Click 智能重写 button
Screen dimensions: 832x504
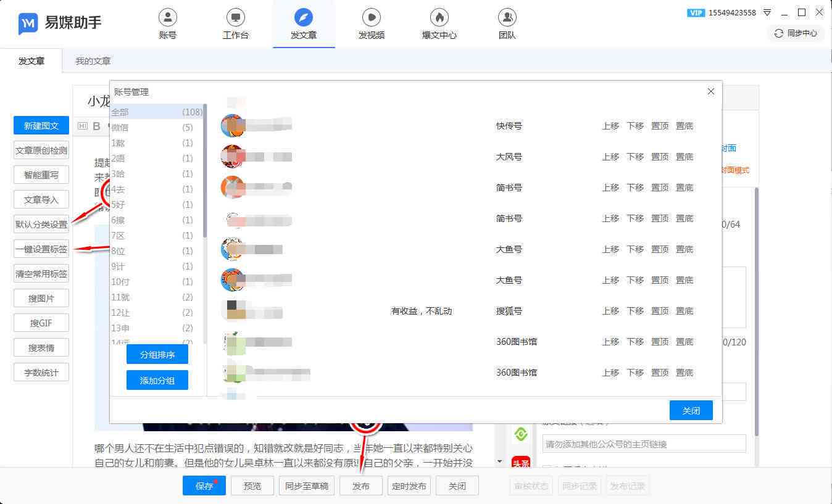coord(41,175)
